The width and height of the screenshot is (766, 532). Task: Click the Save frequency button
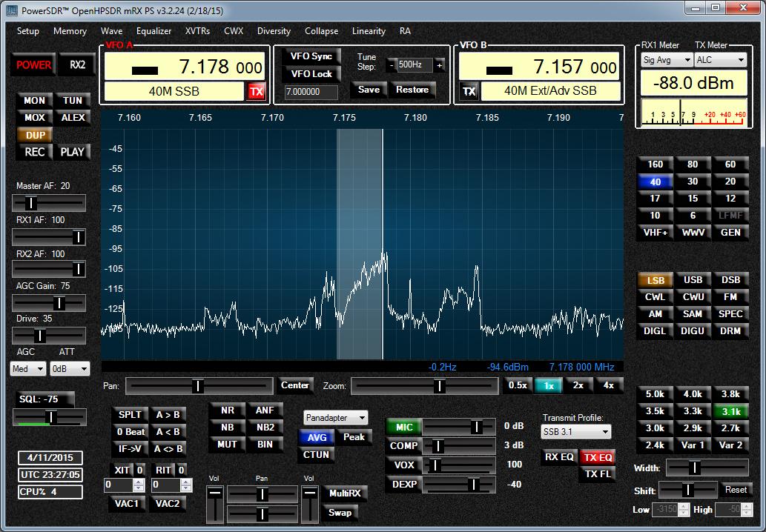click(369, 90)
